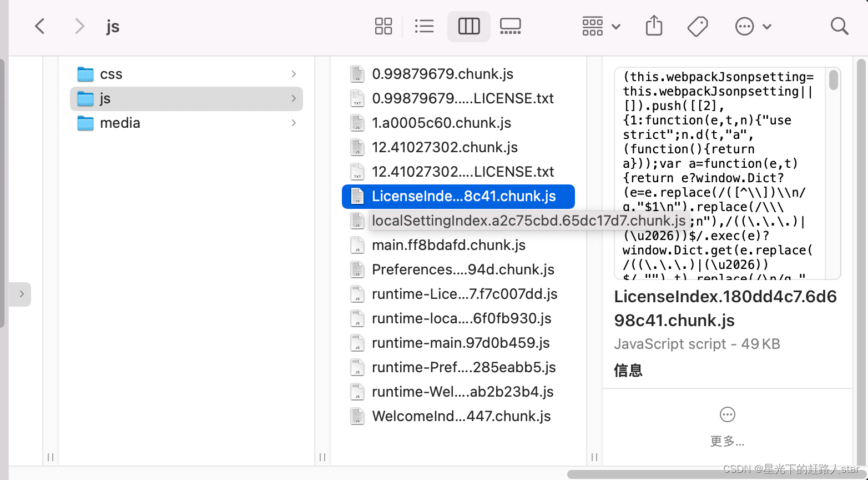This screenshot has width=868, height=480.
Task: Click the file list column resize handle
Action: (x=322, y=457)
